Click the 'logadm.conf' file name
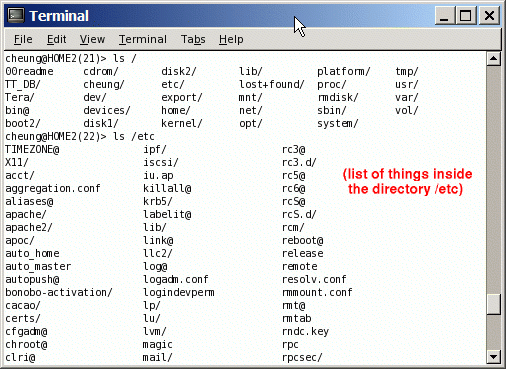The image size is (506, 369). 176,279
